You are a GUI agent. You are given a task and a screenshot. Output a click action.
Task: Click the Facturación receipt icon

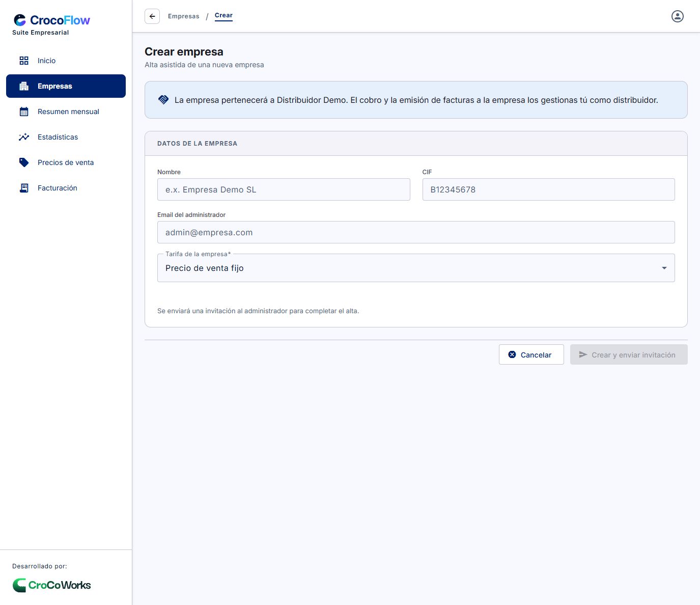(24, 188)
